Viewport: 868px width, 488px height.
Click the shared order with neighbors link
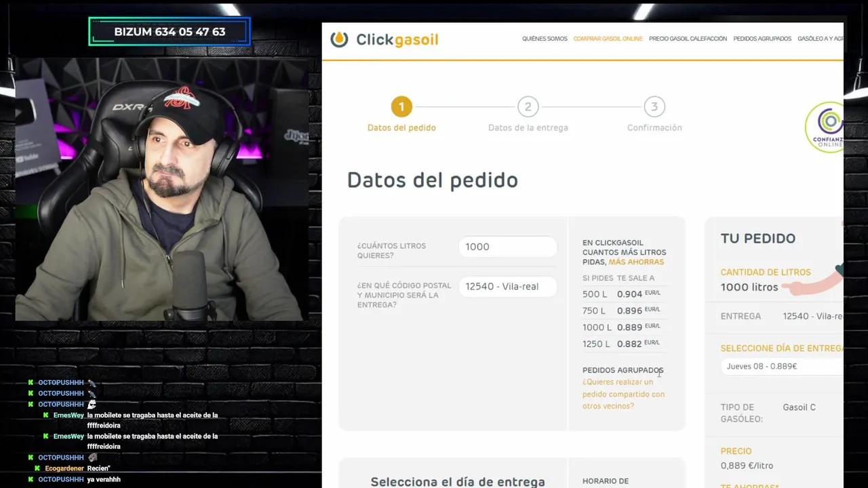(623, 394)
